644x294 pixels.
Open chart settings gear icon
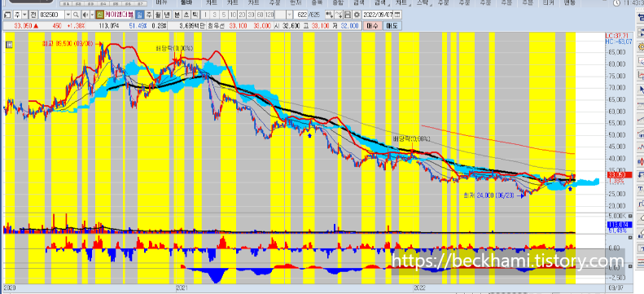[x=357, y=15]
